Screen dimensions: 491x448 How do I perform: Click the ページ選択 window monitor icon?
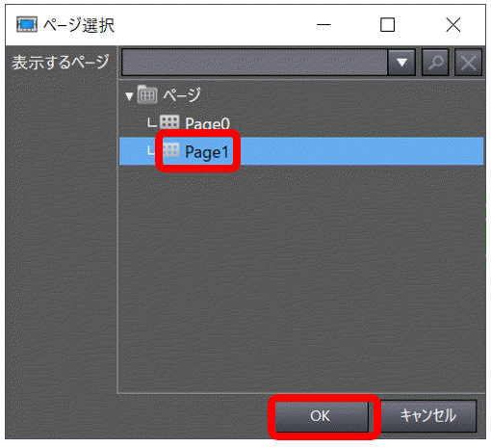click(27, 25)
